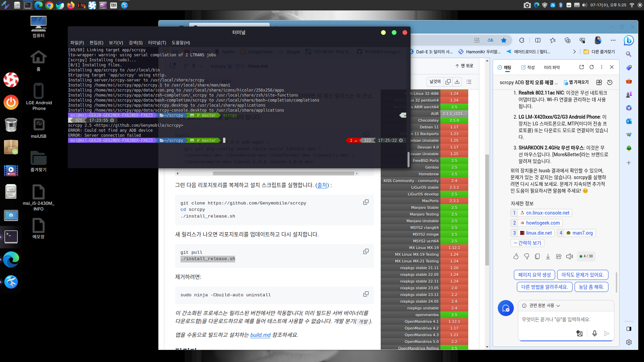644x362 pixels.
Task: Select 편집 menu in terminal menubar
Action: point(96,42)
